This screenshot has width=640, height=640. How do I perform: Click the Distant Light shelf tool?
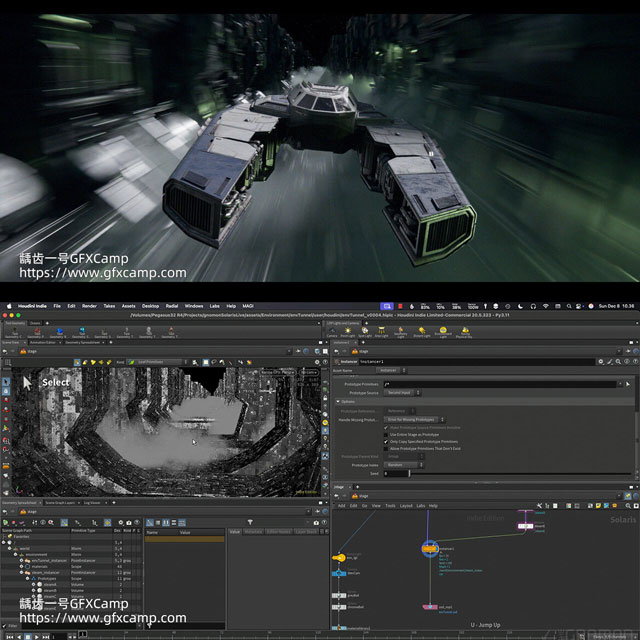pos(422,331)
